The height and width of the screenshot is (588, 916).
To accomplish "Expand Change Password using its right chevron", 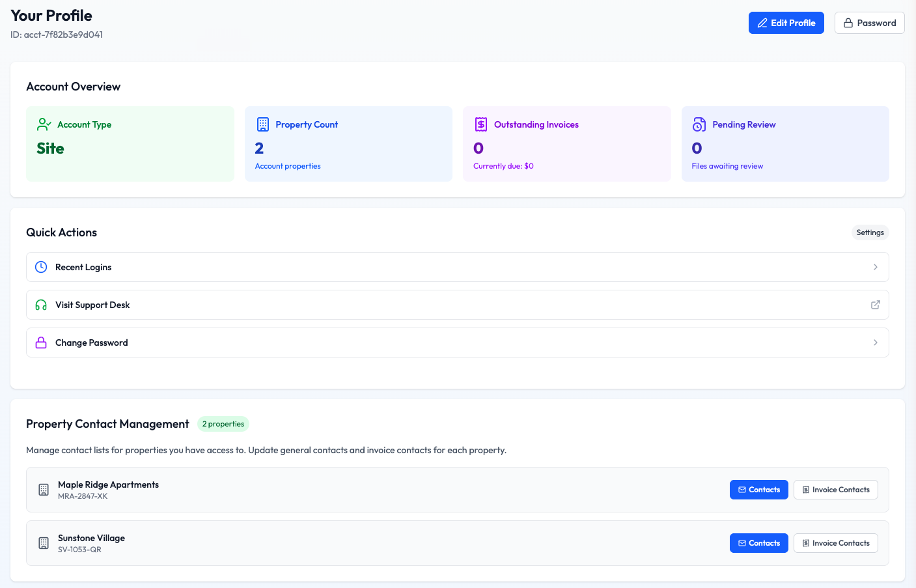I will tap(875, 343).
